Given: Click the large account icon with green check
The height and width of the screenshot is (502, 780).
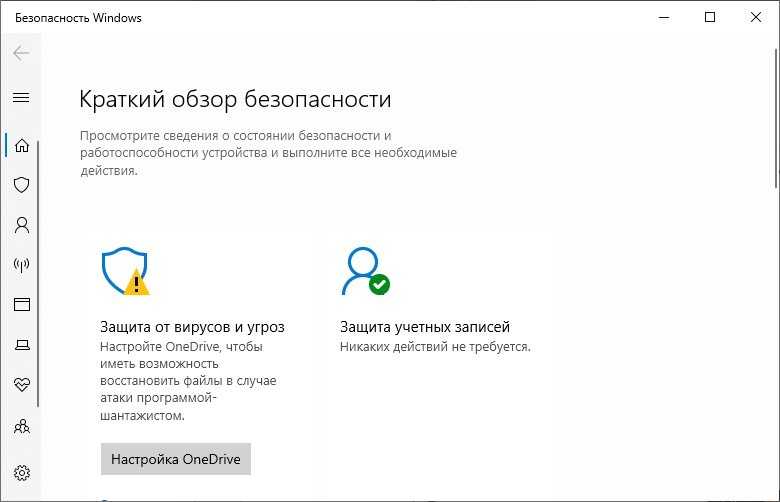Looking at the screenshot, I should tap(366, 271).
